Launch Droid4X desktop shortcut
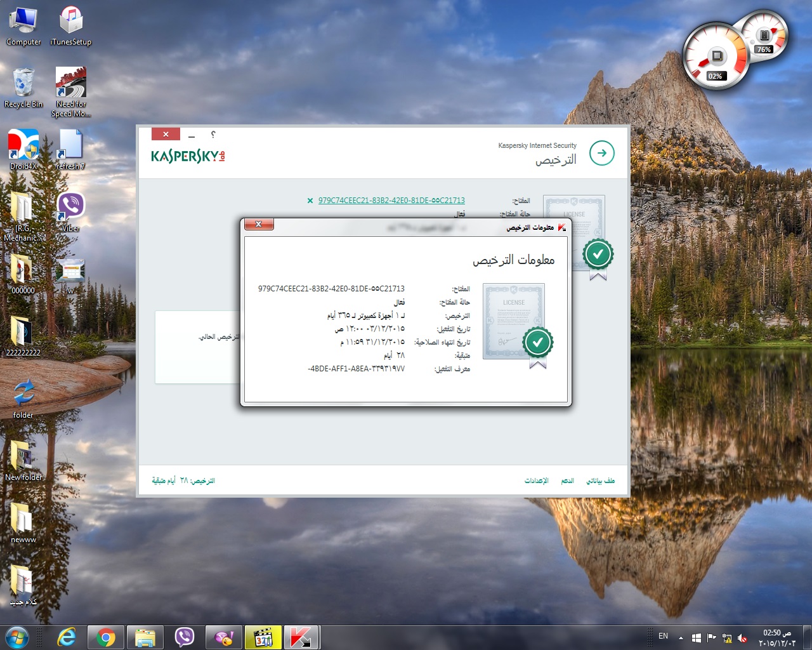Screen dimensions: 812x650 tap(23, 150)
